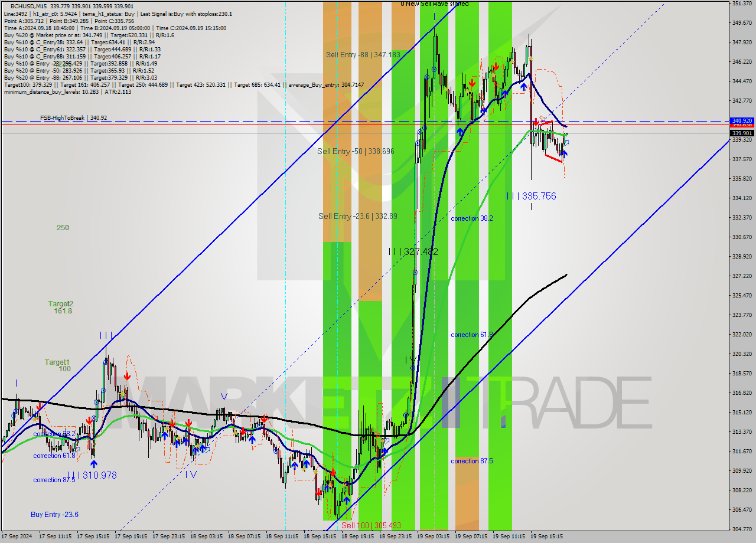Select the '17 Sep 2024' time axis label
This screenshot has width=756, height=543.
coord(17,537)
